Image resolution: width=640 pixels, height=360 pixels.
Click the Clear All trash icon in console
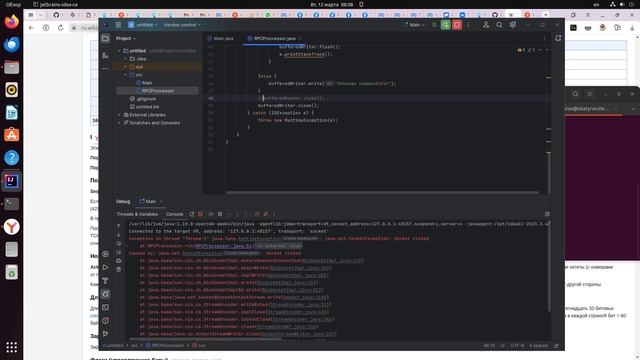(119, 269)
